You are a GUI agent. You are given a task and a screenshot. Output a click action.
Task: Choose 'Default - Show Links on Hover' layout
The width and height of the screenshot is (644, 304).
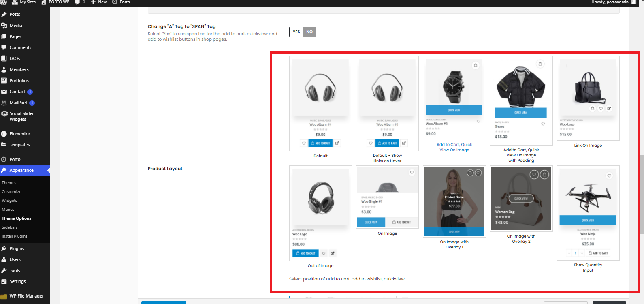tap(387, 104)
